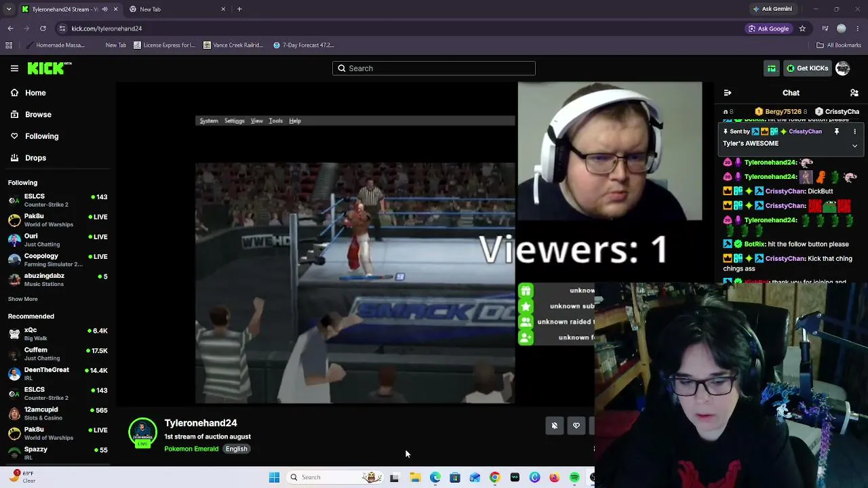Open the 7-Day Forecast bookmark
868x488 pixels.
tap(304, 45)
